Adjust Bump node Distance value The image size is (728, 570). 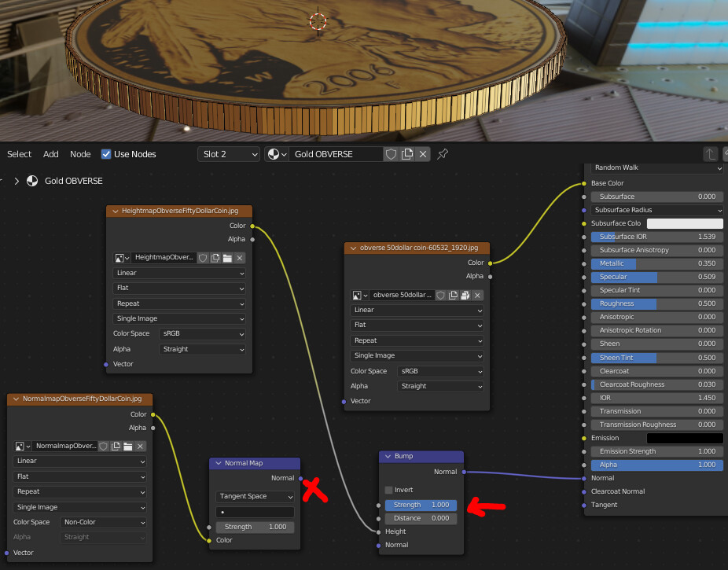click(421, 518)
